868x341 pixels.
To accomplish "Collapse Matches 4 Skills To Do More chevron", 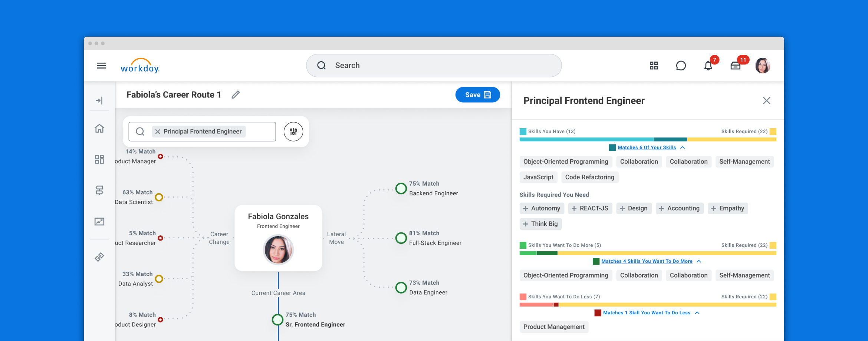I will coord(699,261).
